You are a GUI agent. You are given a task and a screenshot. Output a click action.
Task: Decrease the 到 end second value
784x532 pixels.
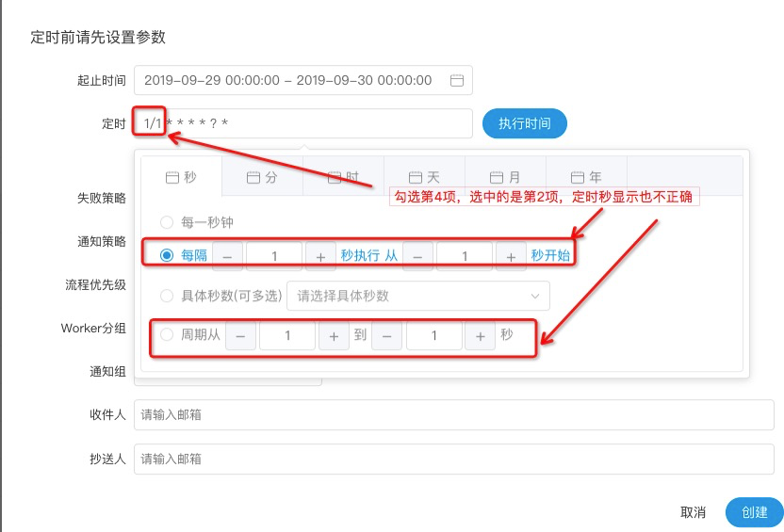tap(386, 336)
